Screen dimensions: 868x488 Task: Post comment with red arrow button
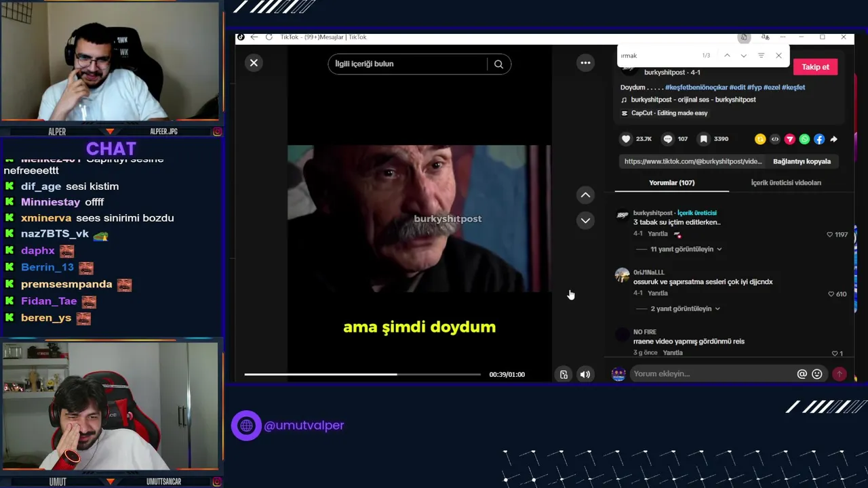840,374
